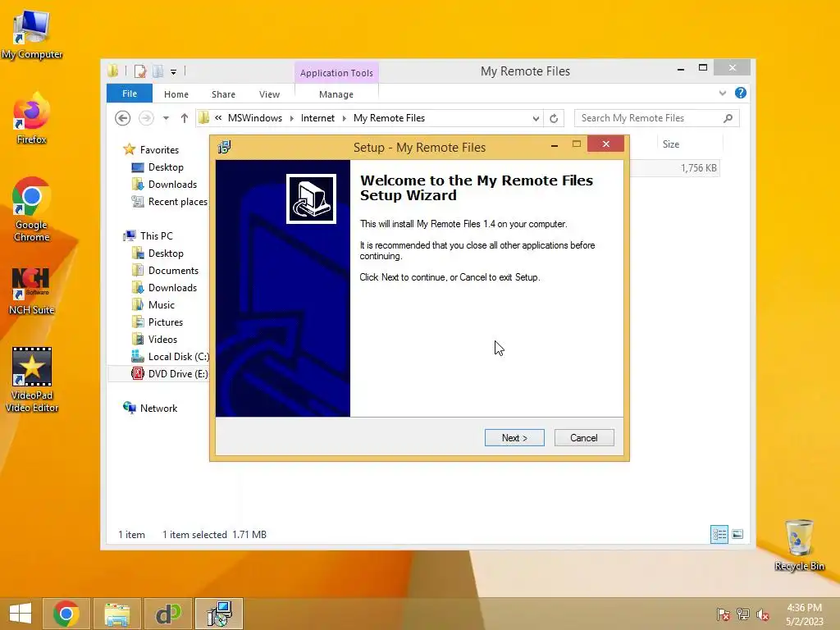Click the Application Tools contextual tab
The image size is (840, 630).
[336, 73]
